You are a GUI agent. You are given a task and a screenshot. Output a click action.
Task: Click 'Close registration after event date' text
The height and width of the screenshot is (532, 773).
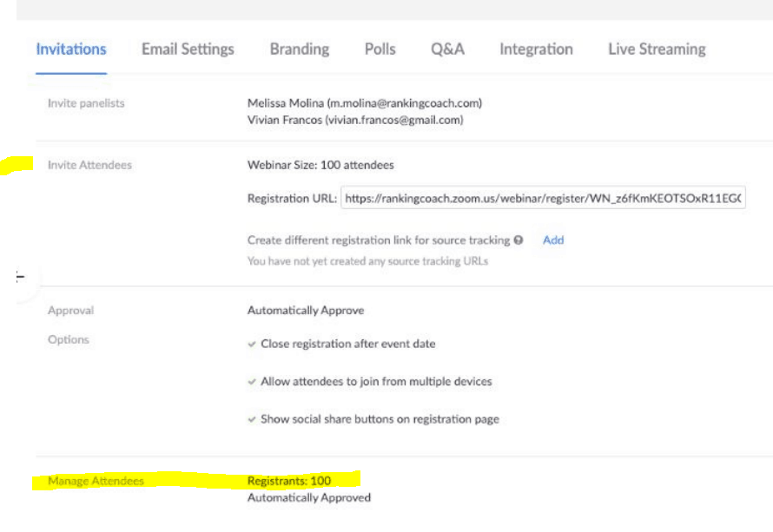pyautogui.click(x=348, y=344)
